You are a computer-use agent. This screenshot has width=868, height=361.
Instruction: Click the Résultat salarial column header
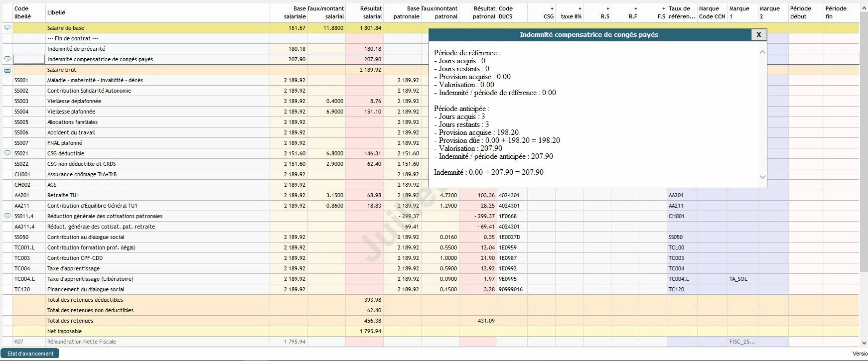pos(364,12)
